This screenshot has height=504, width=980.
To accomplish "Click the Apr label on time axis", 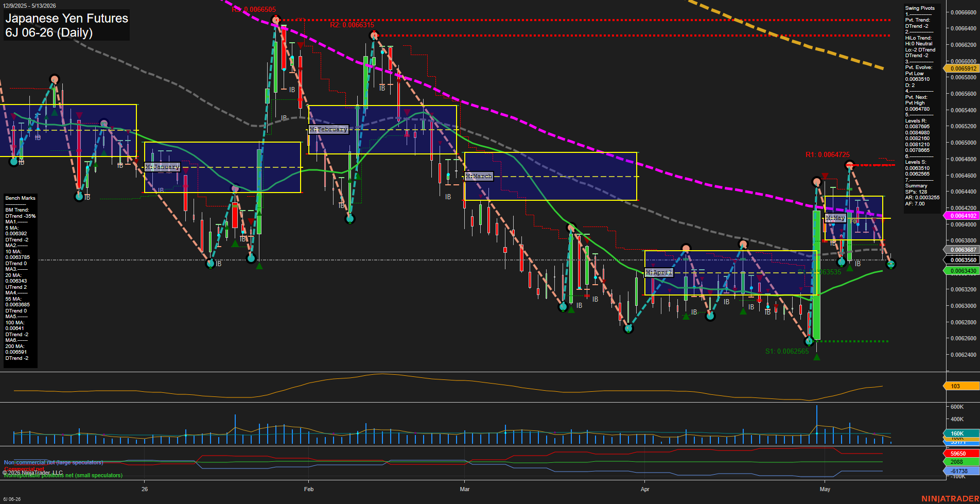I will 645,489.
